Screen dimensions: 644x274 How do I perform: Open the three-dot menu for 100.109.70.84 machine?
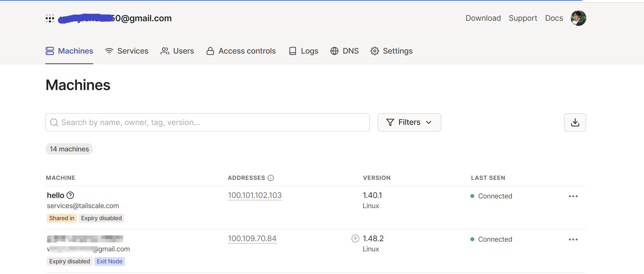(x=573, y=239)
